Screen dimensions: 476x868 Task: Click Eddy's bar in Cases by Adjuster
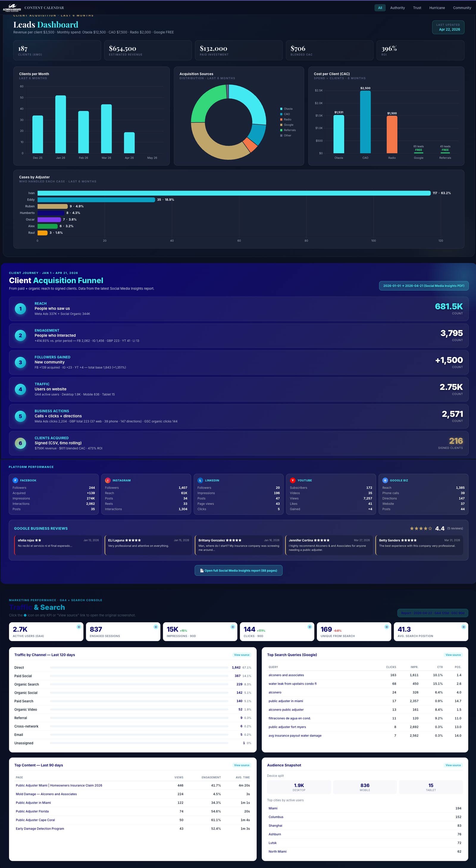[x=96, y=200]
